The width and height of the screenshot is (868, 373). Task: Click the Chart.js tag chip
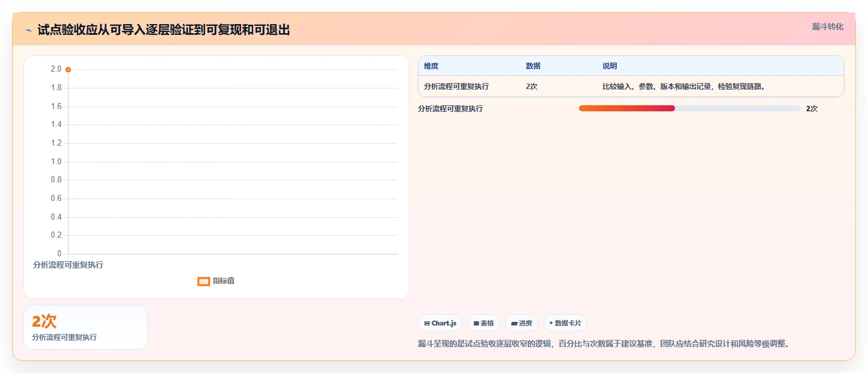[x=440, y=323]
